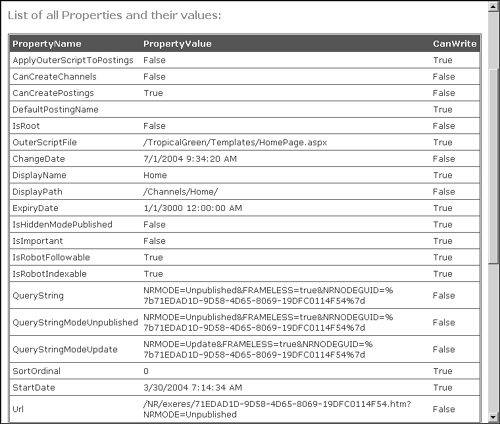Click the scrollbar up arrow
The height and width of the screenshot is (424, 500).
tap(493, 7)
